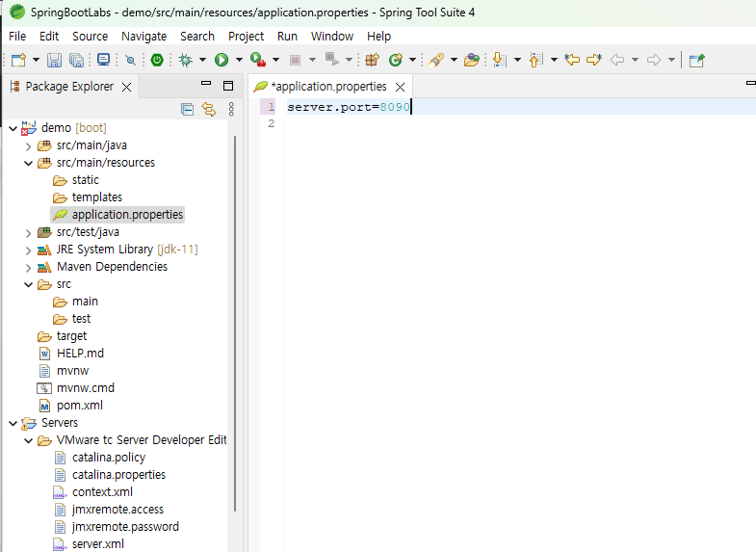
Task: Expand JRE System Library [jdk-11]
Action: (x=29, y=250)
